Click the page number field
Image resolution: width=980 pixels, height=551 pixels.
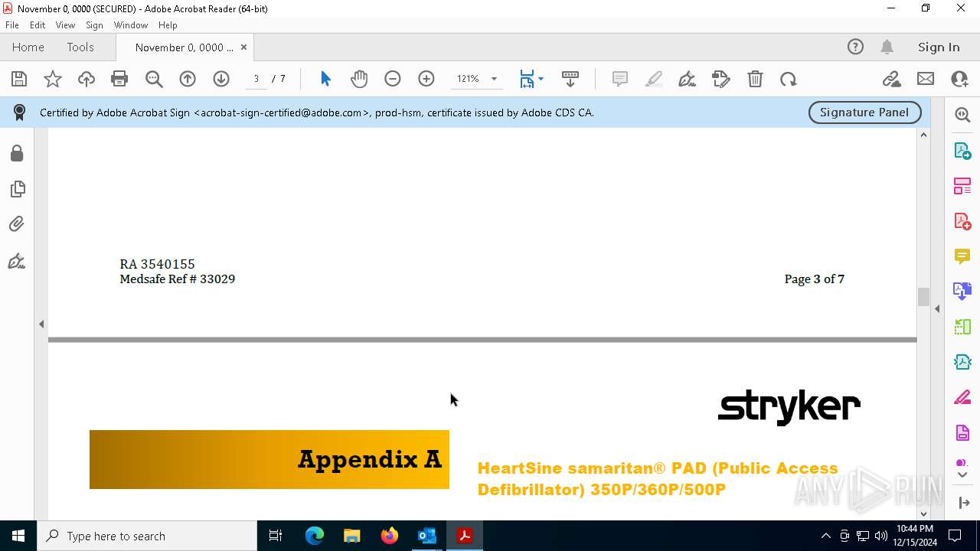click(x=256, y=79)
